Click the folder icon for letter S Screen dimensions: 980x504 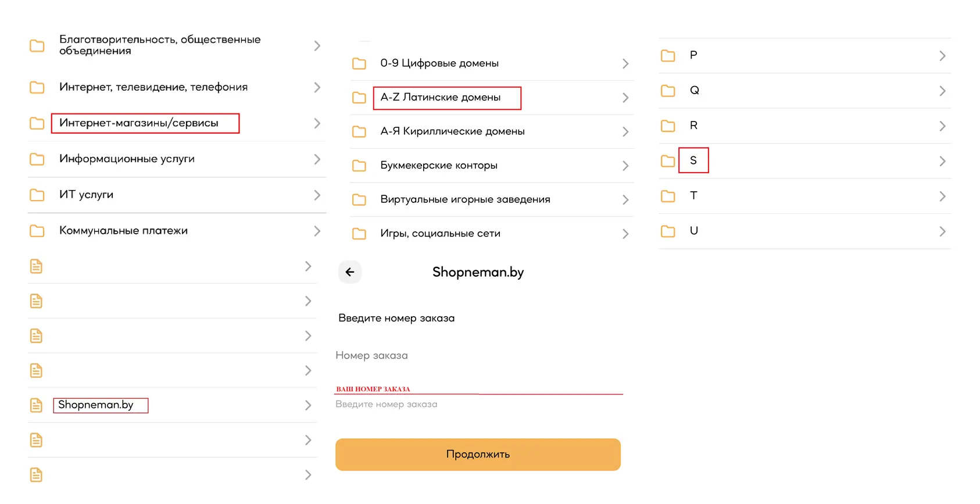pos(668,161)
